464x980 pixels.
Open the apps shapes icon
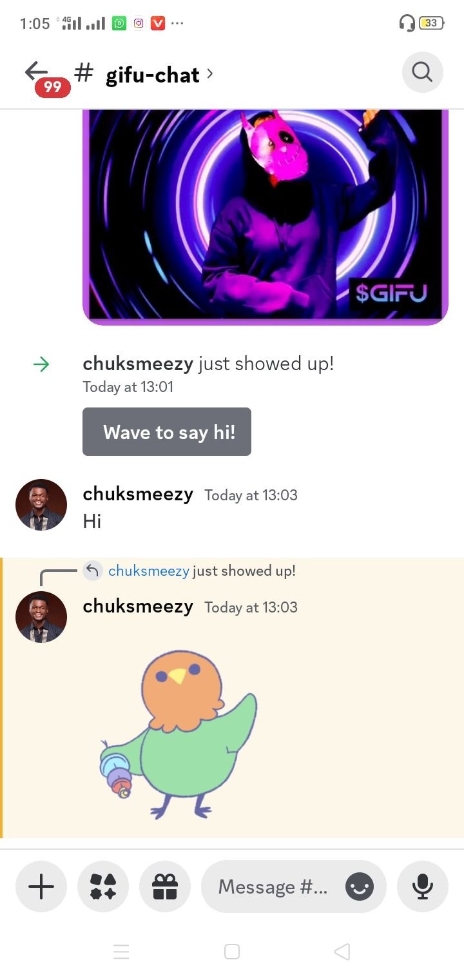point(103,886)
